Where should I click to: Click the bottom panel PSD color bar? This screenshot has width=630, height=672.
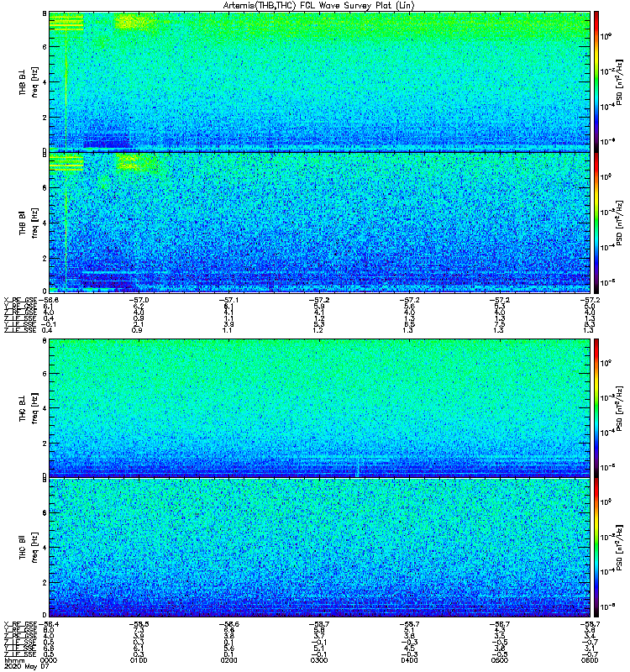tap(596, 548)
